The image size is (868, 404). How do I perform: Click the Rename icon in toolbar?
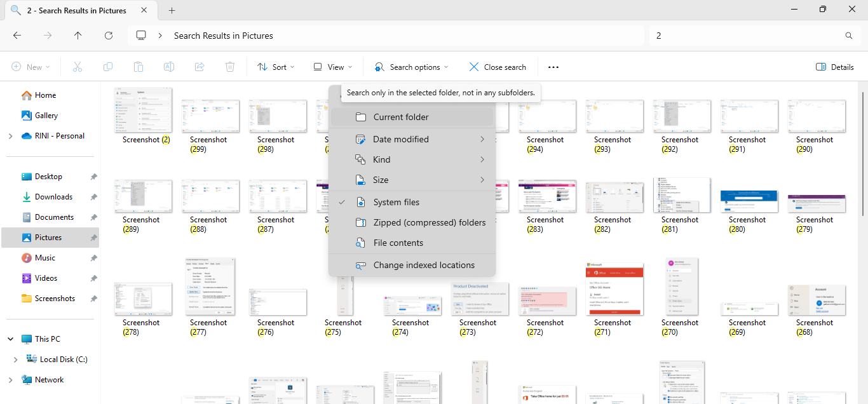[x=169, y=67]
